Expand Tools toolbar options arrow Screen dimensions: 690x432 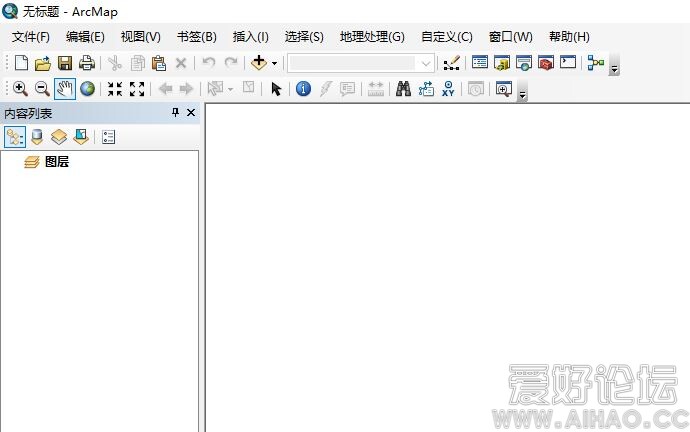522,91
